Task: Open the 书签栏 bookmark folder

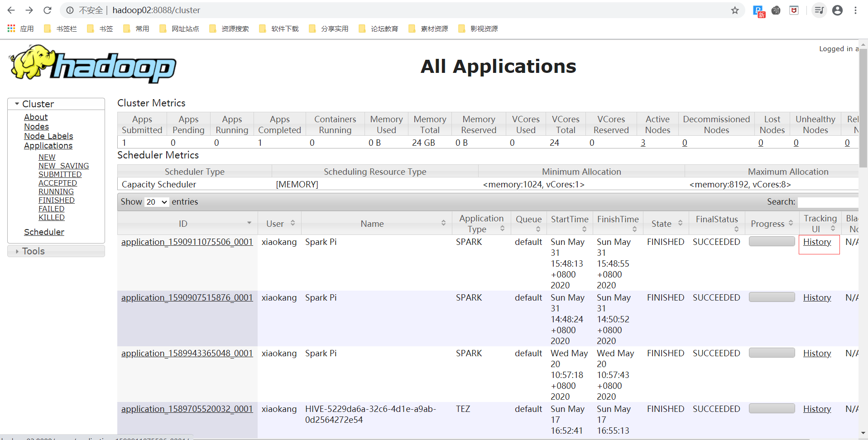Action: [60, 29]
